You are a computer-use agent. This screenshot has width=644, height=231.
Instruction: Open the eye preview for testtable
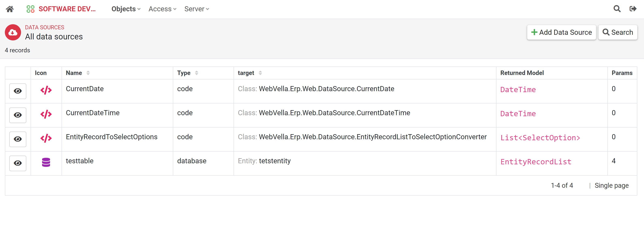17,163
